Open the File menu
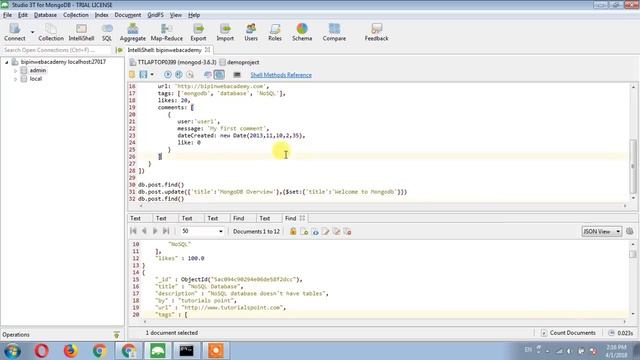 pos(7,15)
